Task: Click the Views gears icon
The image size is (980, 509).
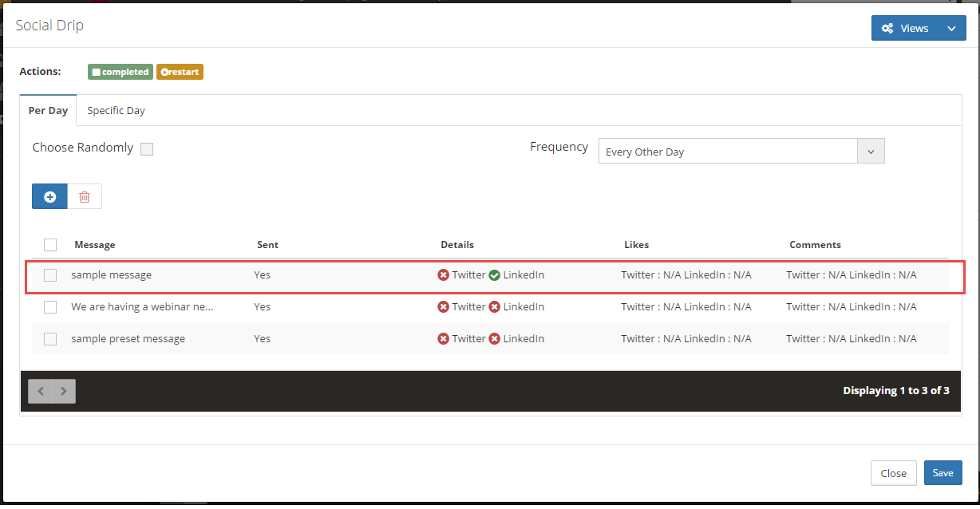Action: point(887,28)
